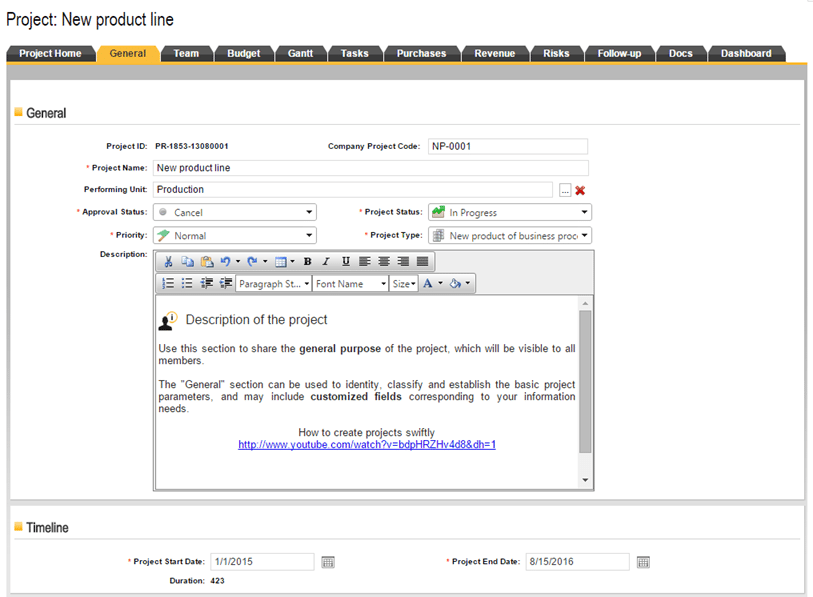813x597 pixels.
Task: Click the Paste clipboard icon
Action: pos(206,262)
